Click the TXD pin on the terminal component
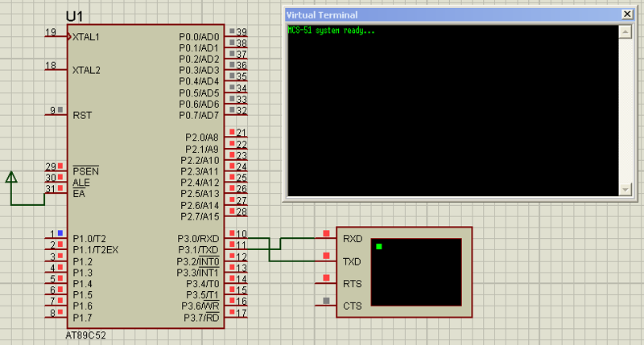This screenshot has width=644, height=345. point(326,257)
